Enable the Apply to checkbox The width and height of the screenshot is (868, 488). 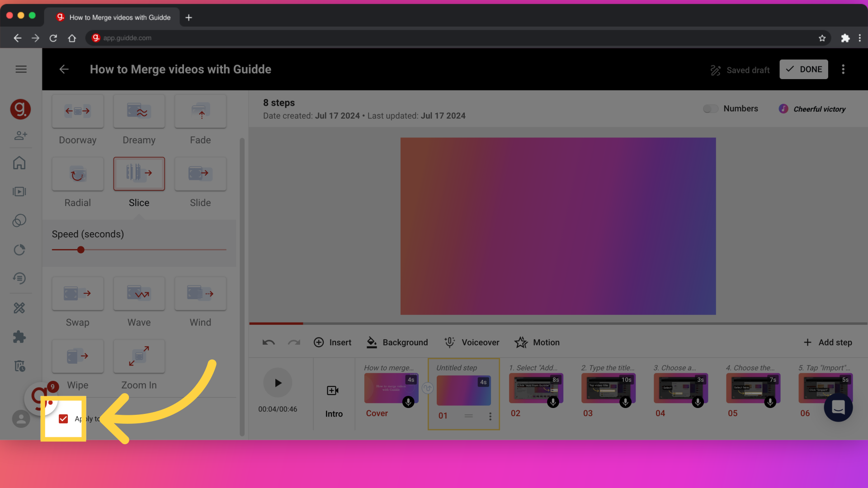coord(64,418)
